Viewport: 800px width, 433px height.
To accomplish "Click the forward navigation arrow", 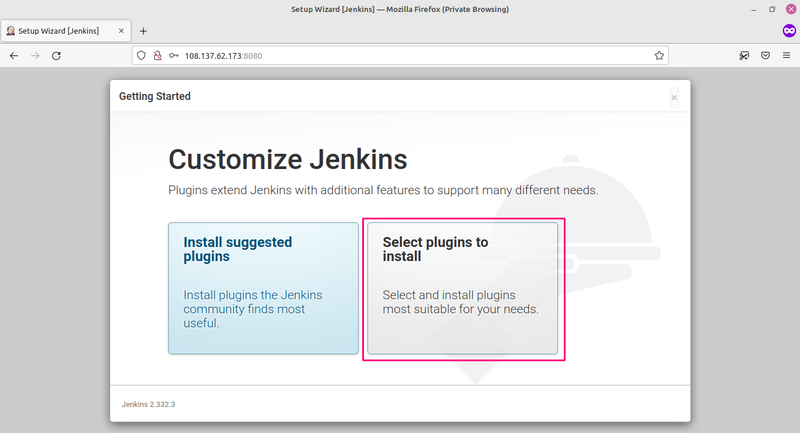I will pyautogui.click(x=35, y=56).
